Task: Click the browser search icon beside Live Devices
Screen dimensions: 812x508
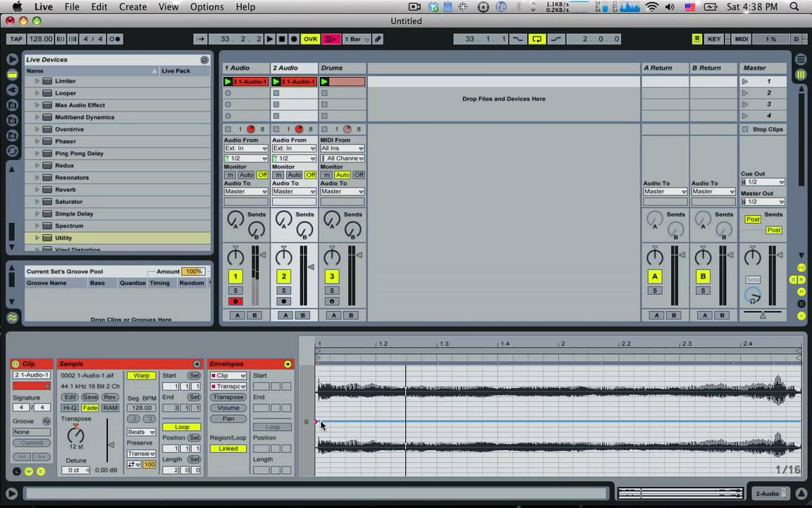Action: coord(204,59)
